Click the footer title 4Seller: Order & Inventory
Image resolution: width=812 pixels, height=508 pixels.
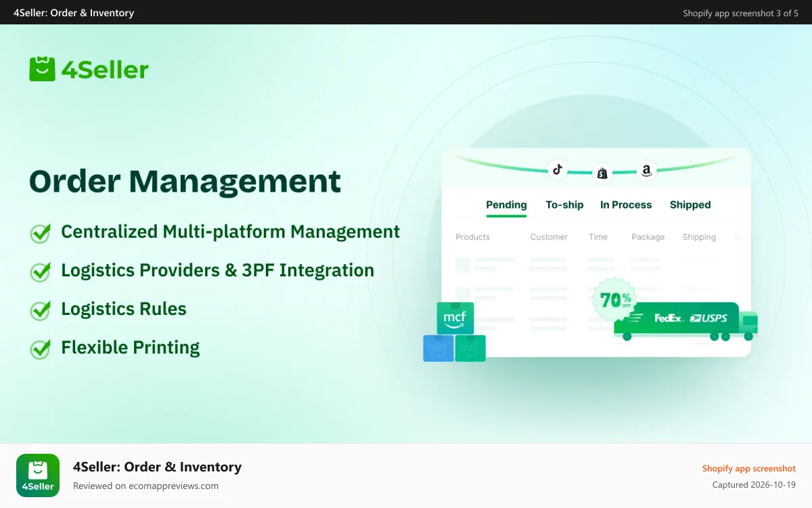coord(157,467)
